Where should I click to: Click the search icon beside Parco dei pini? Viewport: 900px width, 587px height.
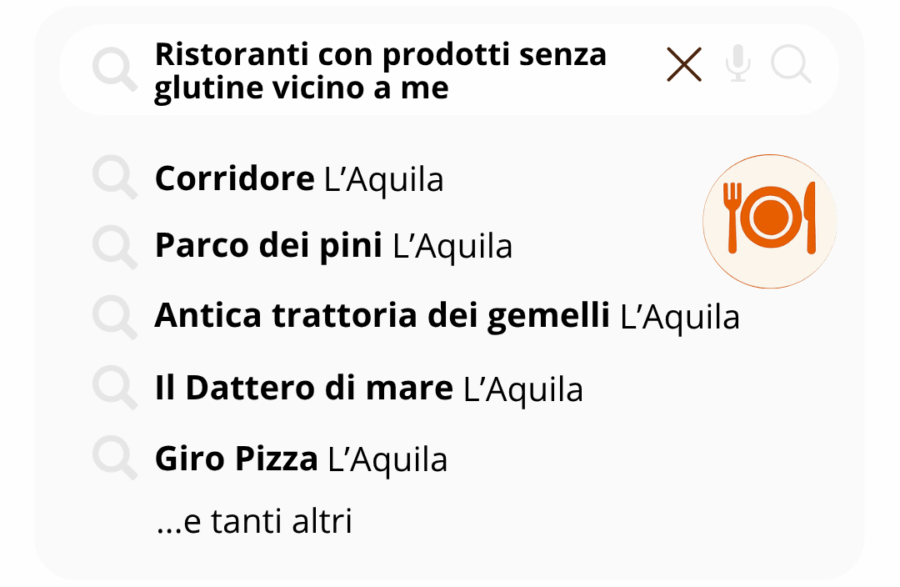(115, 247)
